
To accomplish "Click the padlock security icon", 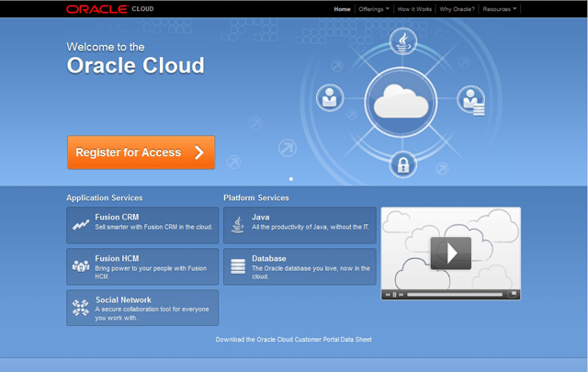I will pos(403,164).
